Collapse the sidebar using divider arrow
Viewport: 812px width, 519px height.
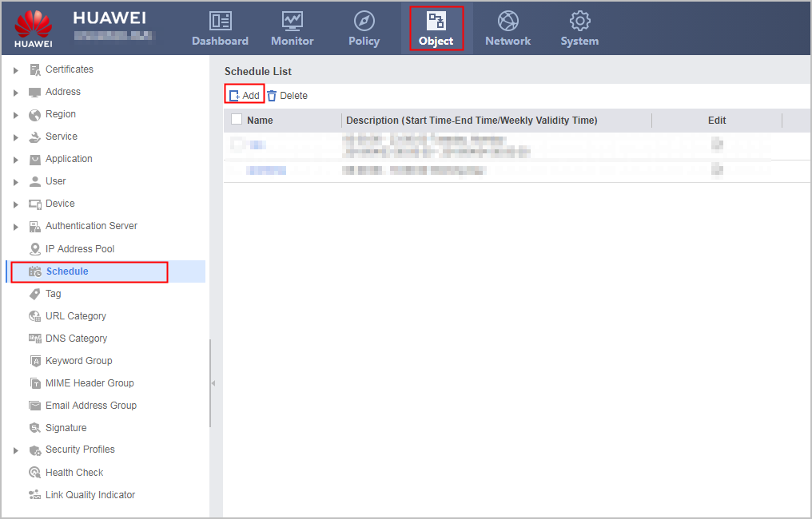tap(213, 383)
